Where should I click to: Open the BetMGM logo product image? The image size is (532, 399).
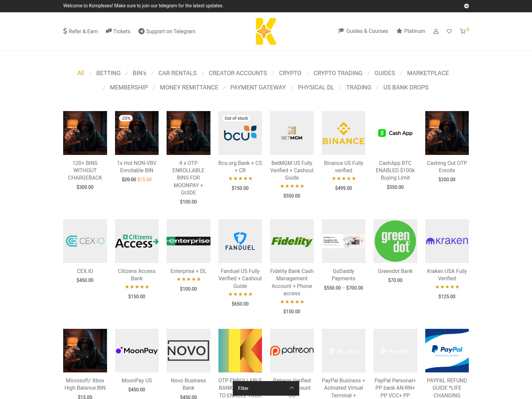[292, 133]
